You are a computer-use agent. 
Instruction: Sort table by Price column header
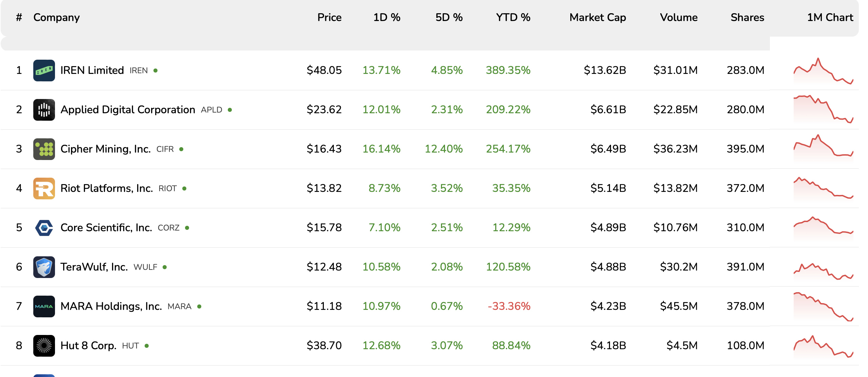[329, 17]
